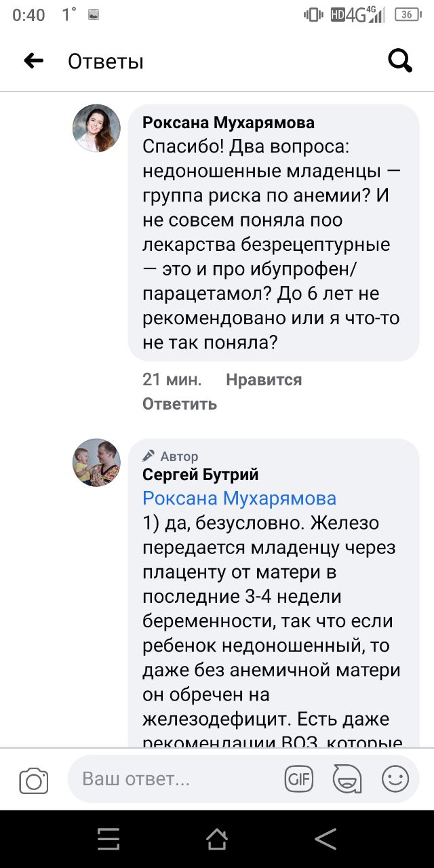
Task: Open the sticker picker
Action: tap(347, 779)
